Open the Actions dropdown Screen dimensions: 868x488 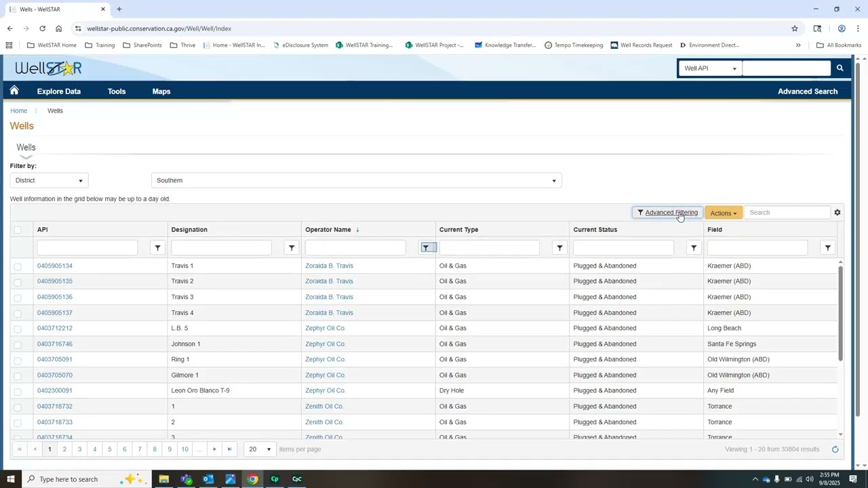(723, 213)
